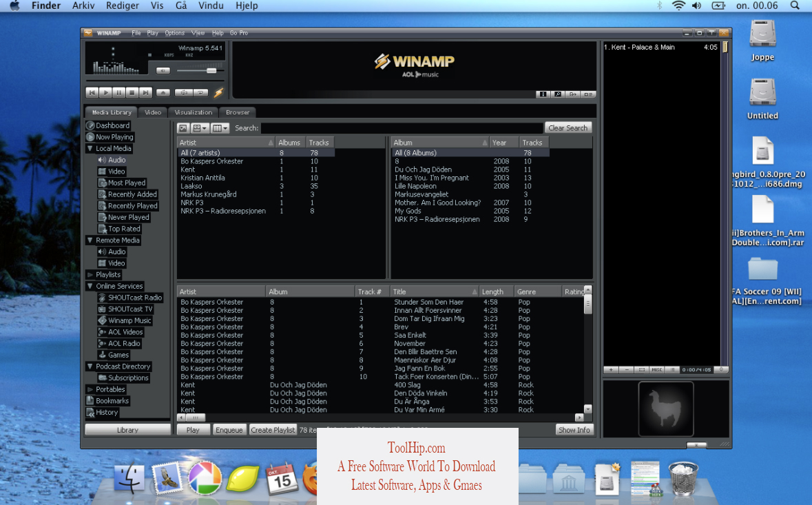The height and width of the screenshot is (505, 812).
Task: Collapse the Remote Media tree node
Action: pos(90,240)
